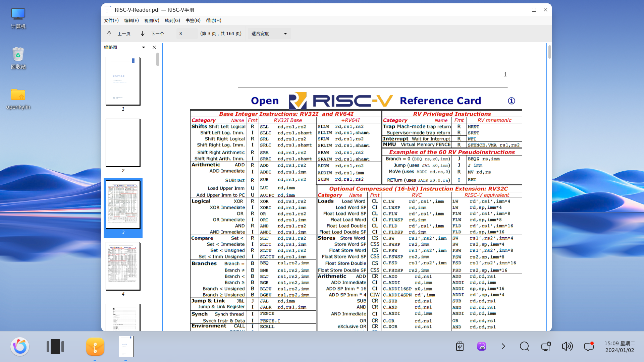Click 'C.ADDI16SP x0,imm' cell
644x362 pixels.
(x=408, y=289)
